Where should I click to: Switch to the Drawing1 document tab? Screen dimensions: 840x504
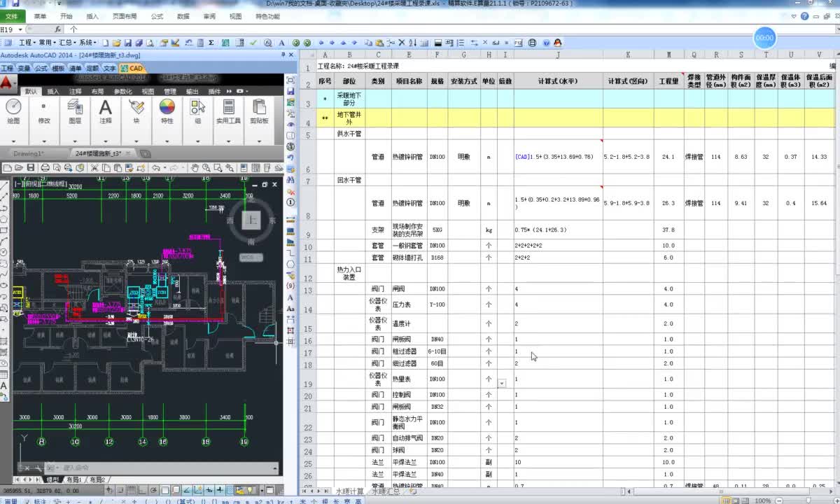point(29,153)
